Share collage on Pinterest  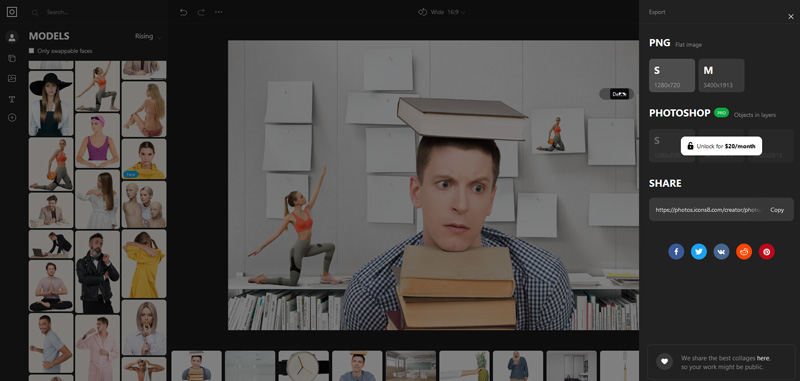click(x=766, y=251)
